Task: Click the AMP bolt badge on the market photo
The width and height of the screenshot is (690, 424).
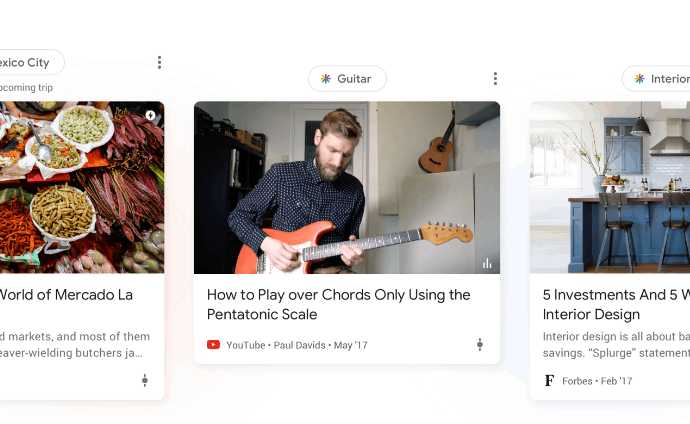Action: point(150,115)
